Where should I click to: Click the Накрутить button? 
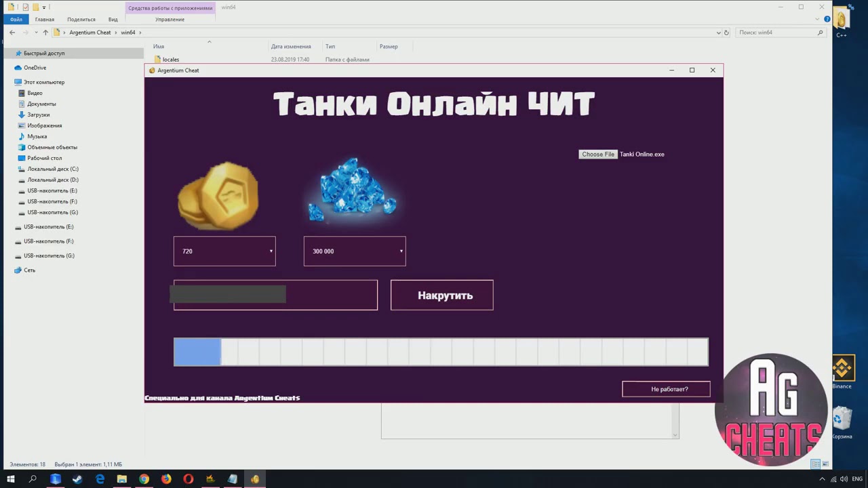click(x=442, y=295)
